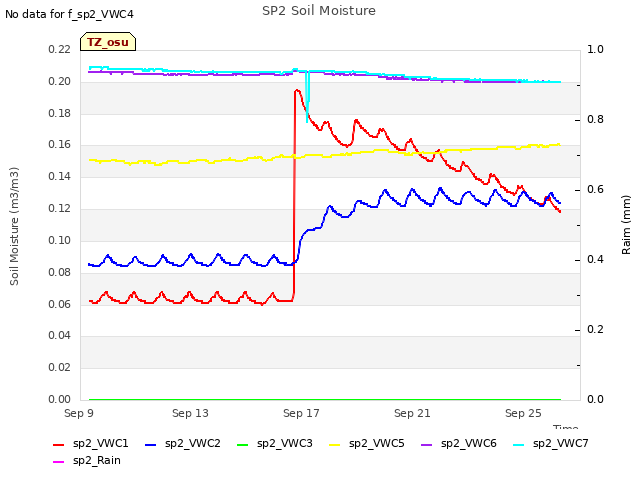
Task: Click the 0.0 right axis value
Action: (595, 399)
